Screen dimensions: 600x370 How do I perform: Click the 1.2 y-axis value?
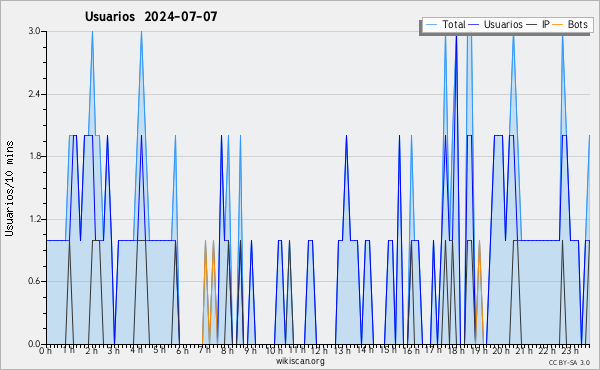(x=34, y=219)
